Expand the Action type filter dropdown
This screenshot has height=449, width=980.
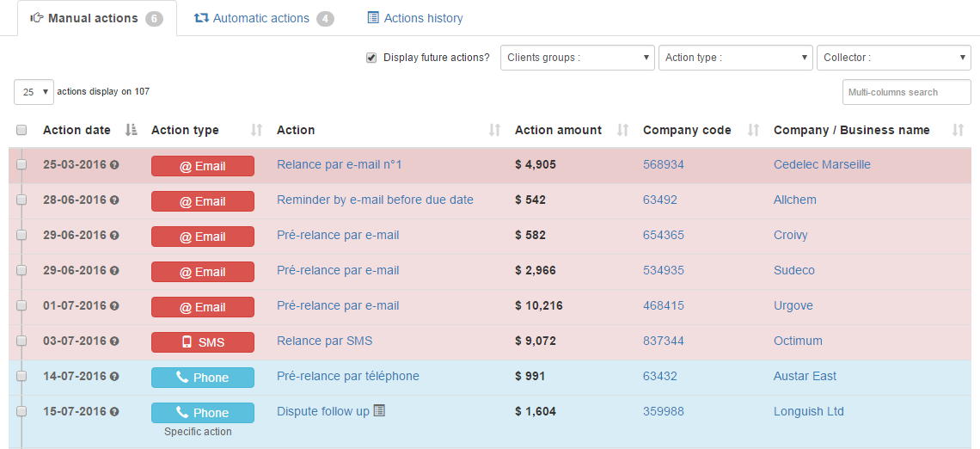pos(735,58)
